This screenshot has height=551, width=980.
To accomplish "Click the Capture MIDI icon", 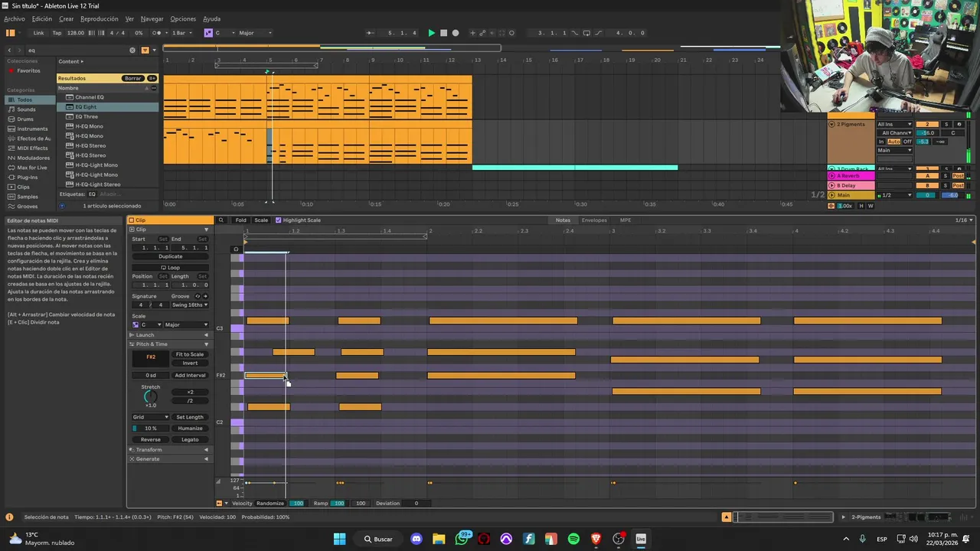I will [501, 33].
